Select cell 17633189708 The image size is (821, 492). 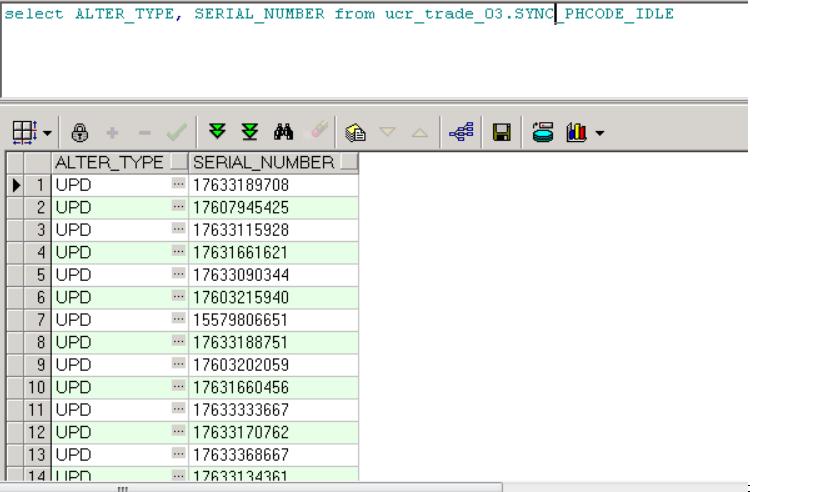click(274, 185)
